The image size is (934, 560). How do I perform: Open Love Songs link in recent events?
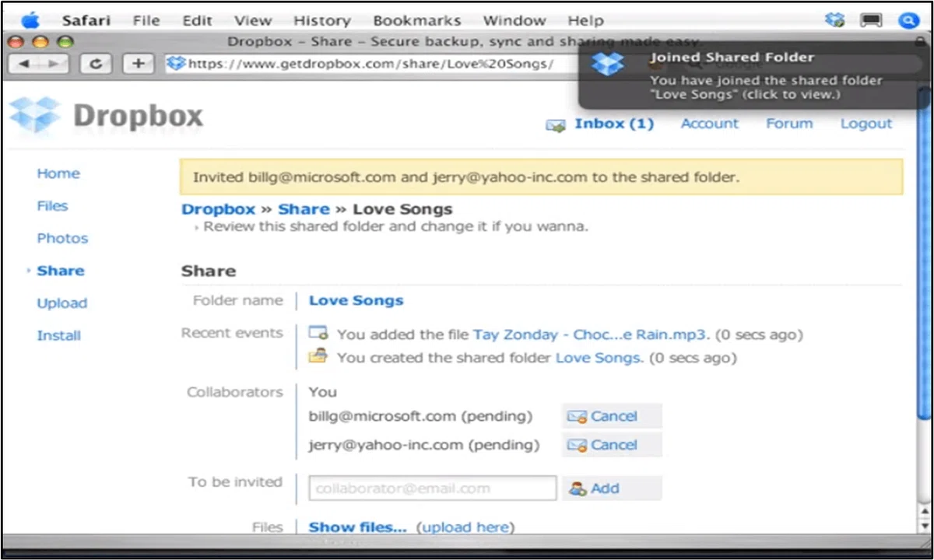tap(599, 359)
